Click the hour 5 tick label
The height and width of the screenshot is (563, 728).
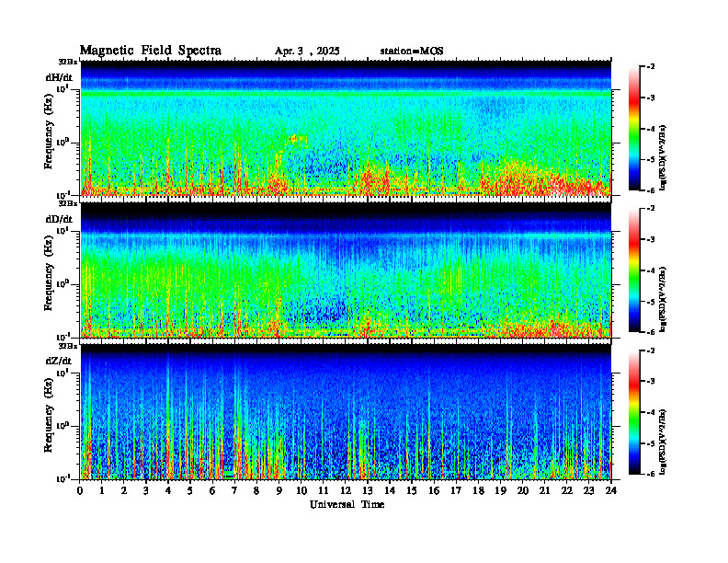pyautogui.click(x=190, y=491)
